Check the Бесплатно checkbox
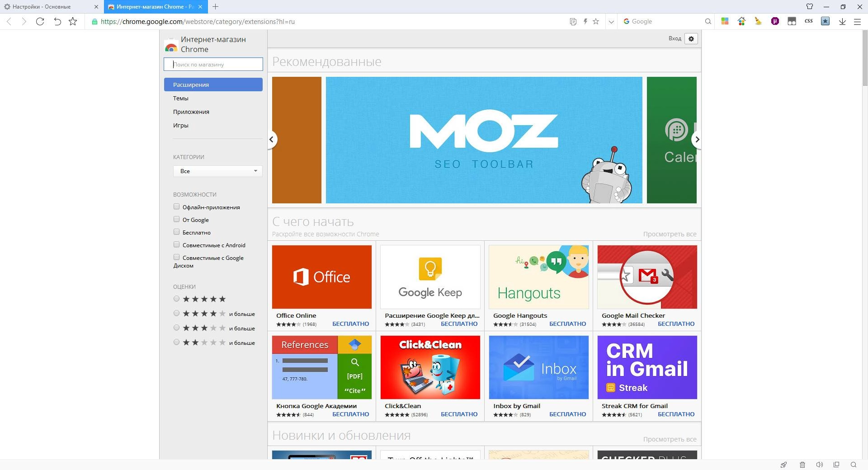 tap(177, 232)
